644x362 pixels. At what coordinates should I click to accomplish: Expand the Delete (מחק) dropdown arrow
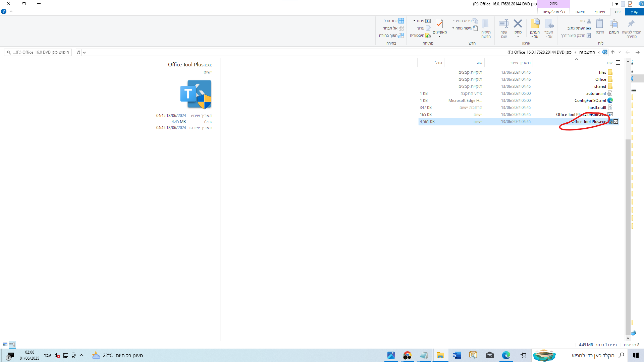[x=518, y=37]
